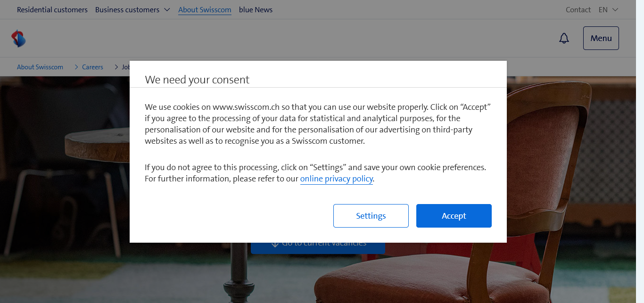Screen dimensions: 644x303
Task: Open the online privacy policy link
Action: click(337, 179)
